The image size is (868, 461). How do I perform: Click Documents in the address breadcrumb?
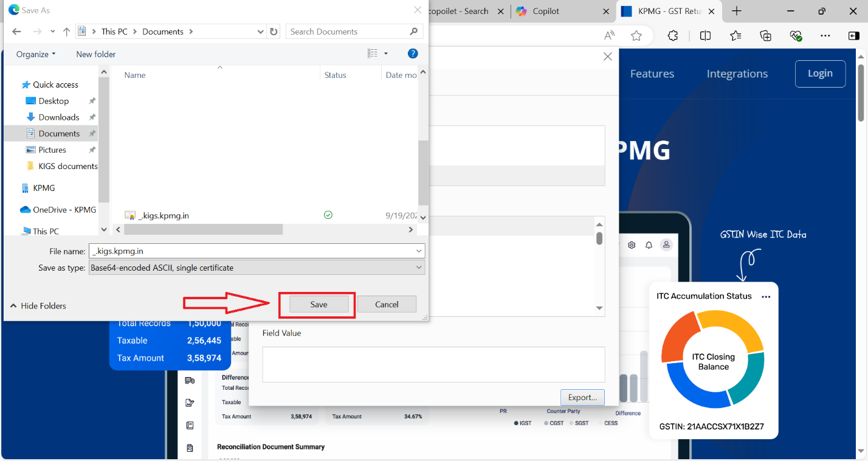163,32
